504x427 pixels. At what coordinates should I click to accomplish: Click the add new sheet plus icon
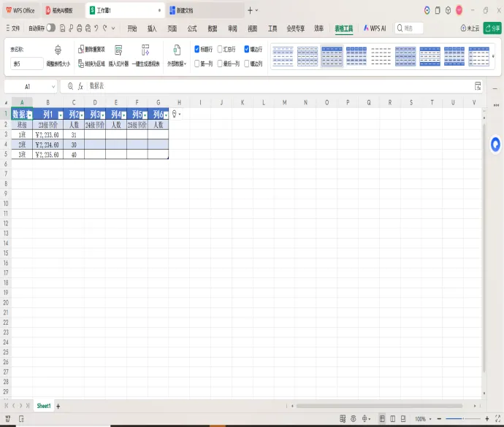pos(58,407)
